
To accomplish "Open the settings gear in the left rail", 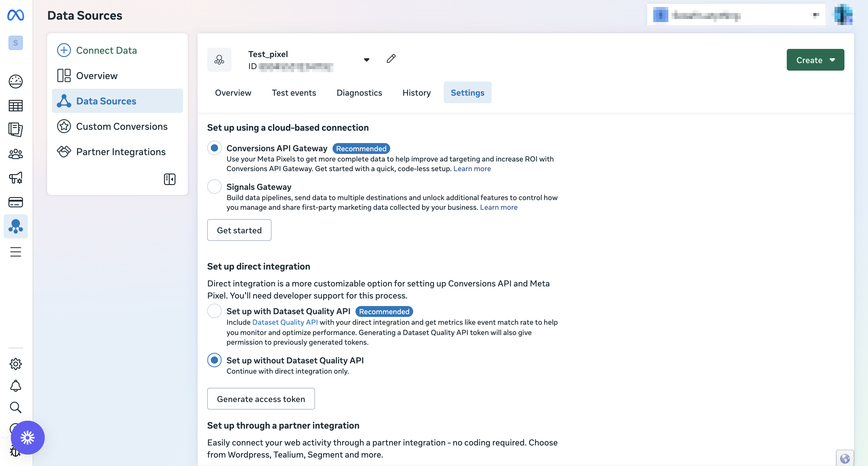I will [15, 364].
